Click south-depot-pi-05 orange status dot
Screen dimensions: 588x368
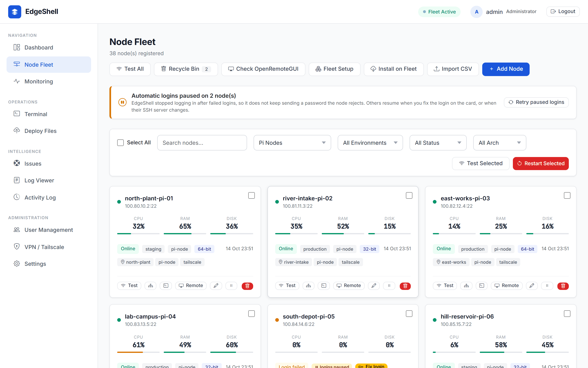coord(277,320)
